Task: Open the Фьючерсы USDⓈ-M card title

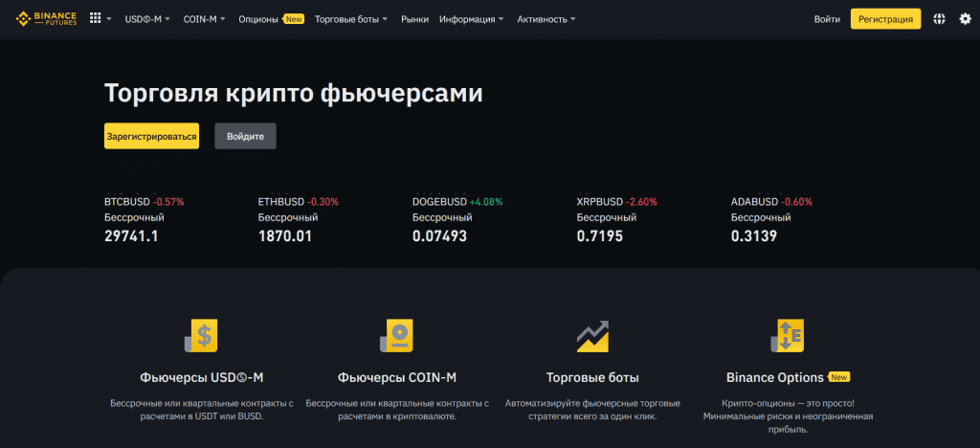Action: tap(201, 378)
